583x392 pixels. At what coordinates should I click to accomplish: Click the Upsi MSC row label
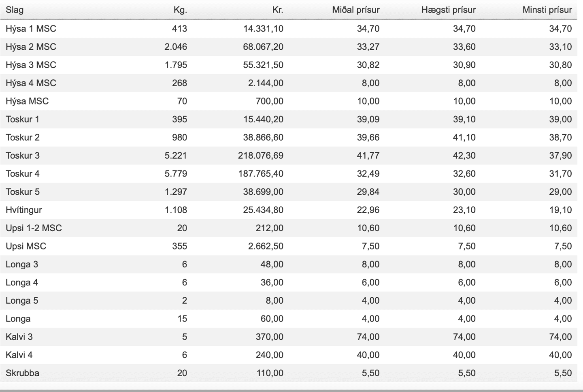tap(26, 246)
